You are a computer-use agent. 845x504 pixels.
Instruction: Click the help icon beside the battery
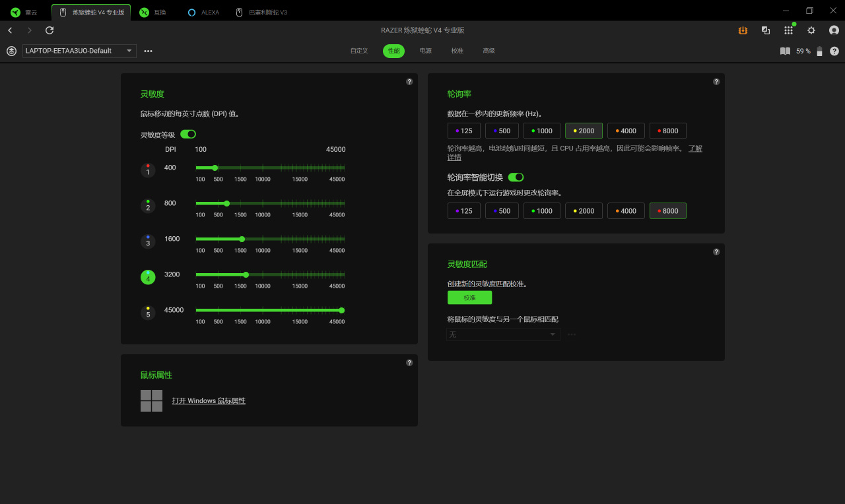[x=834, y=51]
